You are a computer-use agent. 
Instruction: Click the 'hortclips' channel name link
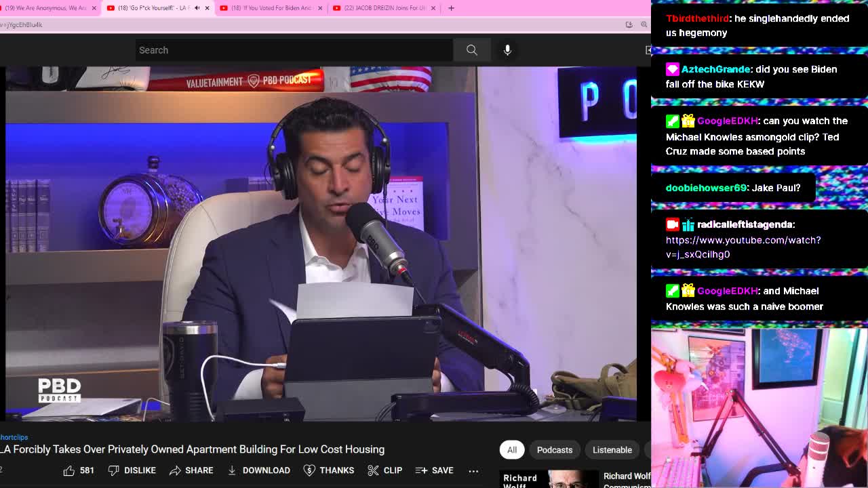(x=14, y=437)
